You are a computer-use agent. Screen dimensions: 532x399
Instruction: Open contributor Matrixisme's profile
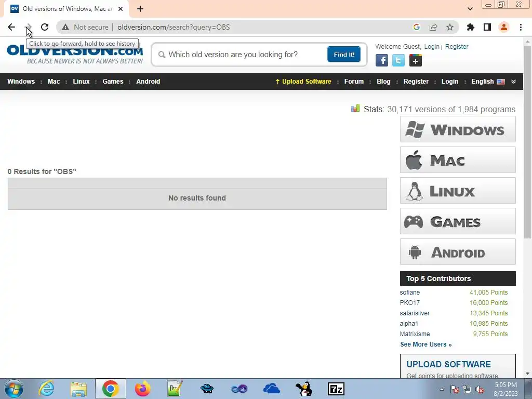tap(415, 334)
